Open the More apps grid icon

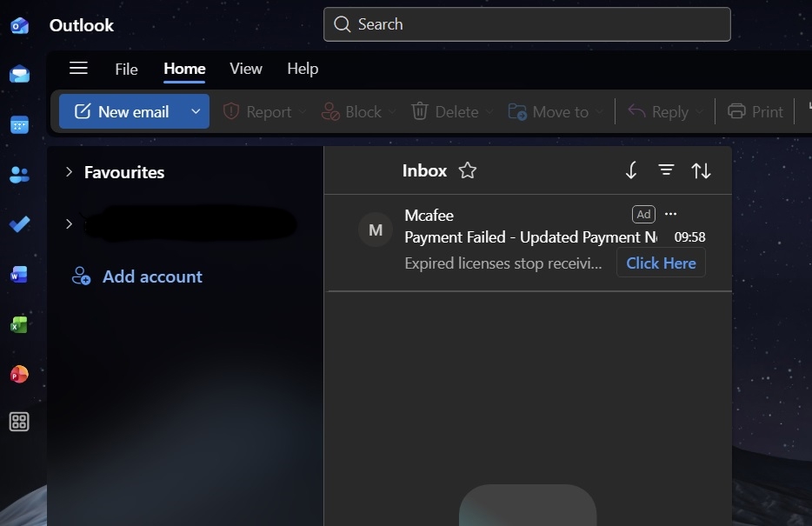point(19,422)
